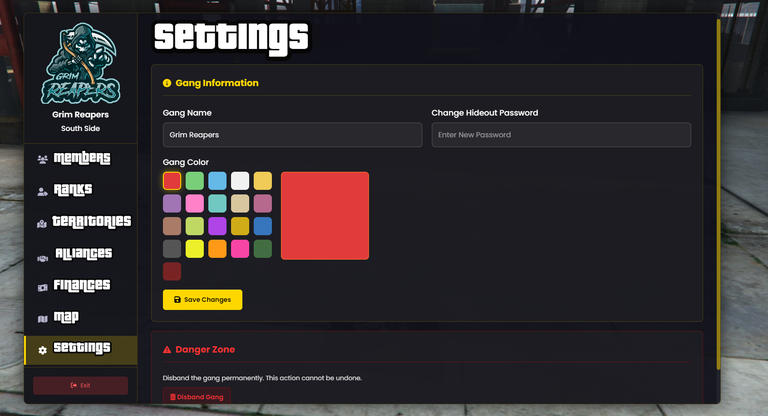The width and height of the screenshot is (768, 416).
Task: Click the Finances money icon
Action: pos(42,287)
